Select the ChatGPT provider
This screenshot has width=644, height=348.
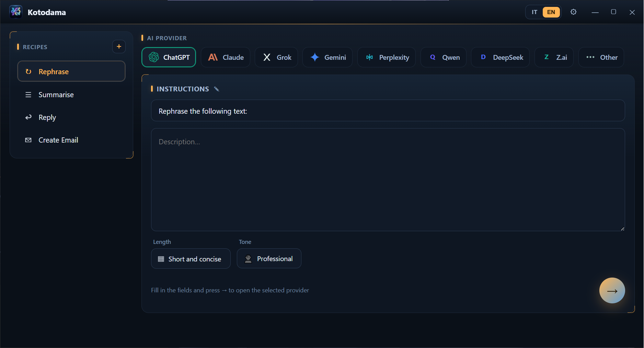pos(169,57)
